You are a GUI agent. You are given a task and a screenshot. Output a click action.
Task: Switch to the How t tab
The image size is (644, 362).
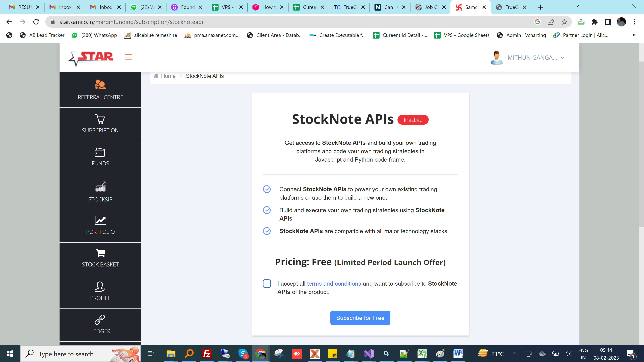(268, 7)
